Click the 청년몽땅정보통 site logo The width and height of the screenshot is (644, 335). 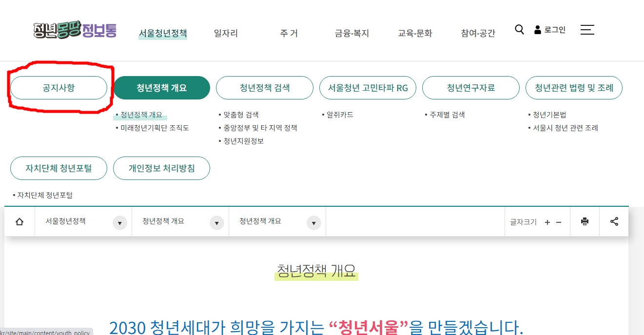73,30
